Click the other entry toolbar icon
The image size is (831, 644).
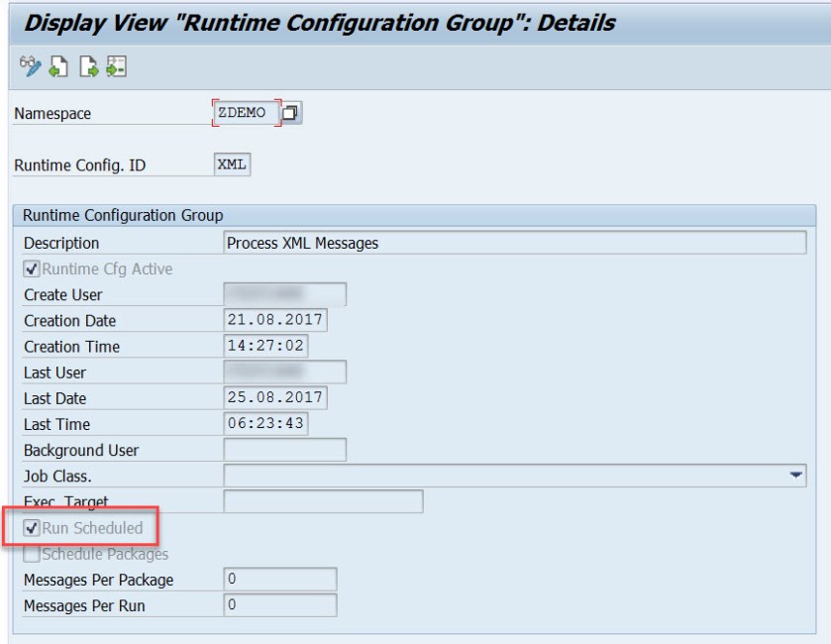click(117, 66)
